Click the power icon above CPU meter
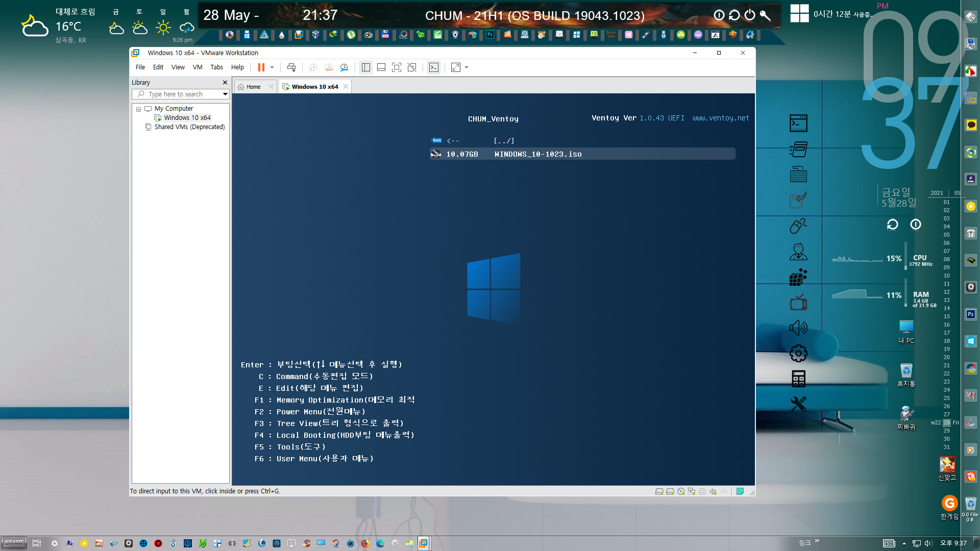Image resolution: width=980 pixels, height=551 pixels. coord(916,224)
